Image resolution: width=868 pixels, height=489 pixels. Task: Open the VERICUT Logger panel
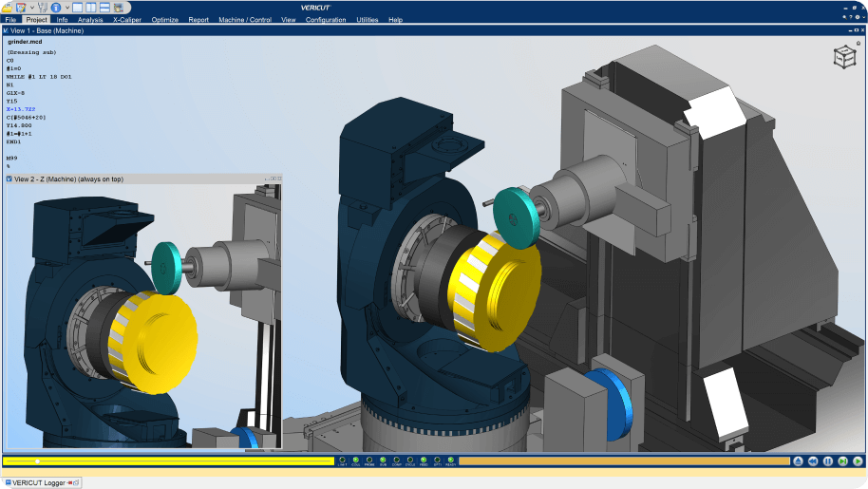(x=39, y=482)
